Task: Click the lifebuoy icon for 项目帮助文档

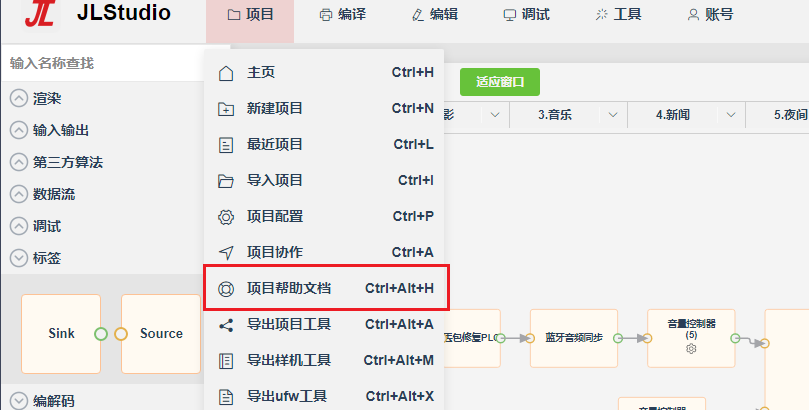Action: pos(225,289)
